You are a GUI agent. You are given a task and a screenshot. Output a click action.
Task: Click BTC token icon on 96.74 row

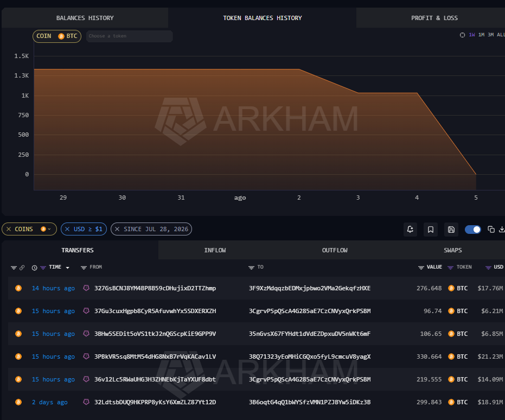[451, 311]
